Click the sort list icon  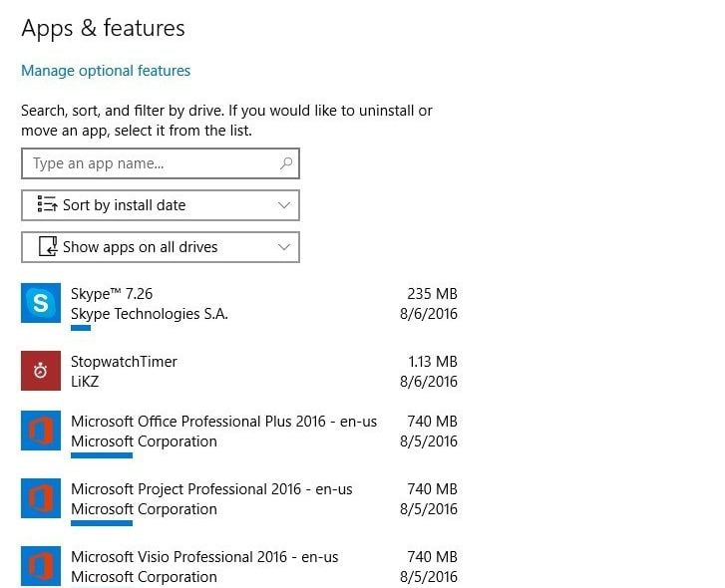[47, 204]
